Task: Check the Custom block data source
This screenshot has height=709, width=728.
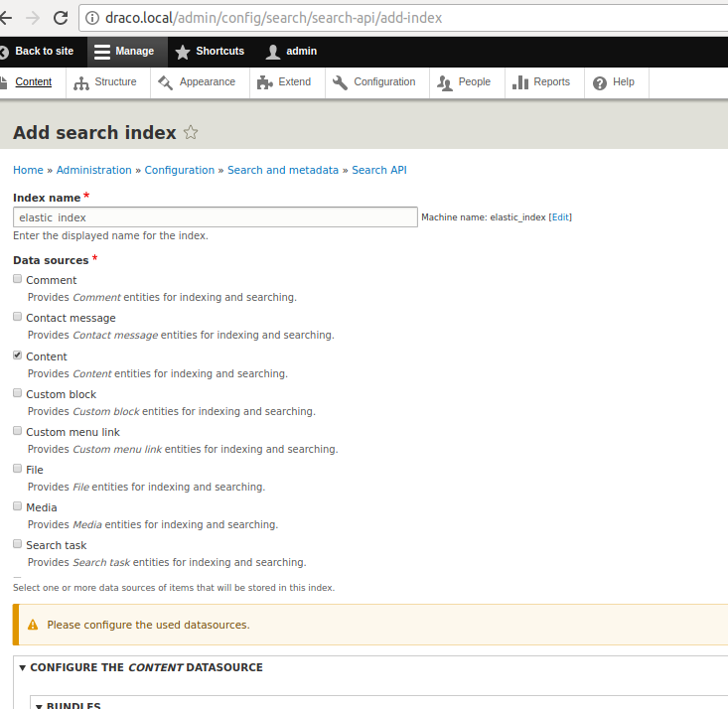Action: pos(18,393)
